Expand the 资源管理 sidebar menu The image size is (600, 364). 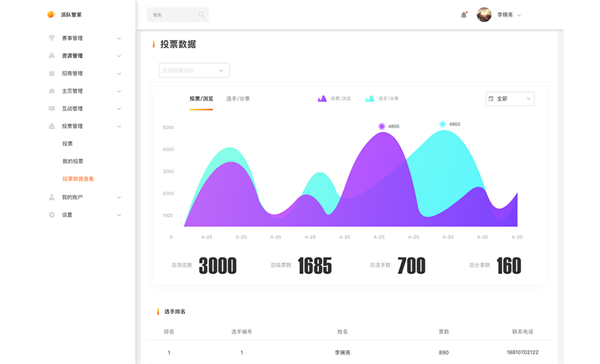click(x=85, y=56)
